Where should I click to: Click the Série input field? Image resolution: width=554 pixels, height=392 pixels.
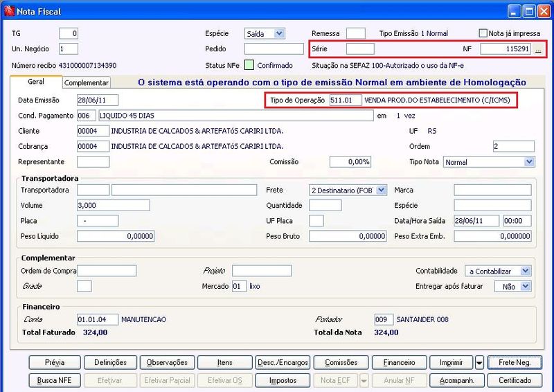click(360, 48)
